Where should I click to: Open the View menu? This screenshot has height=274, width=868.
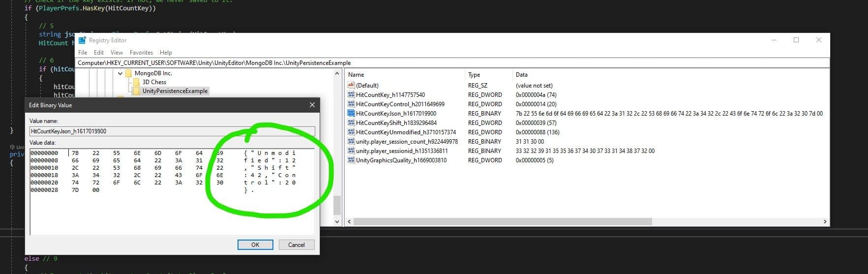[117, 53]
